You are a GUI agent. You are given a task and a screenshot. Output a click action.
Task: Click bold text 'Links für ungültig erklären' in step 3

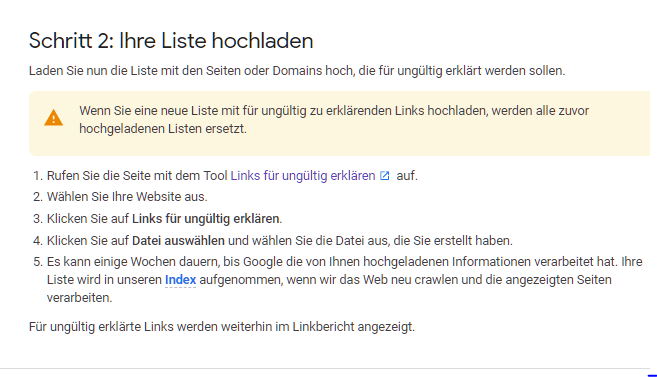coord(206,219)
